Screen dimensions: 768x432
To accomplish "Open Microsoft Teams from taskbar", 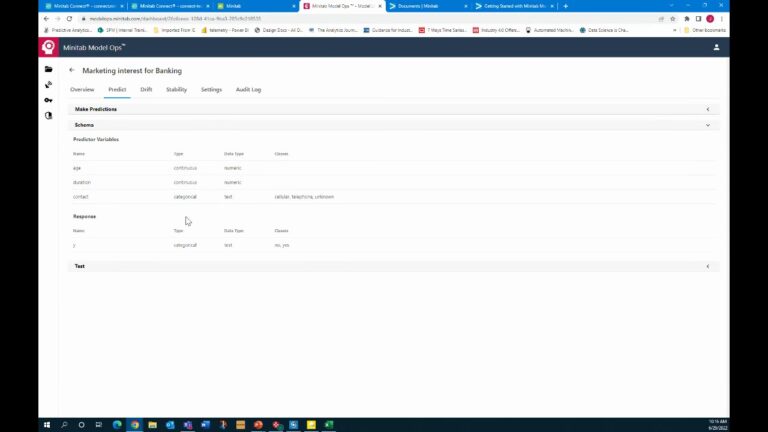I will (188, 425).
